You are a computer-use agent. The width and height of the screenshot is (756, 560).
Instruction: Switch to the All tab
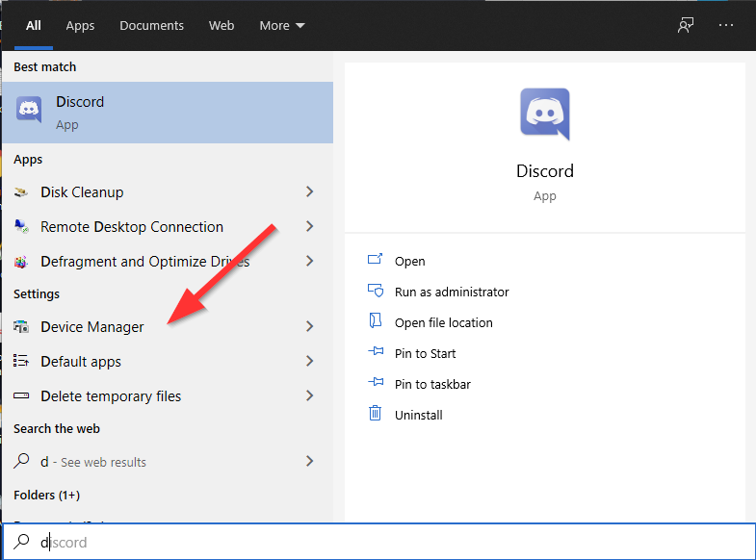click(34, 26)
